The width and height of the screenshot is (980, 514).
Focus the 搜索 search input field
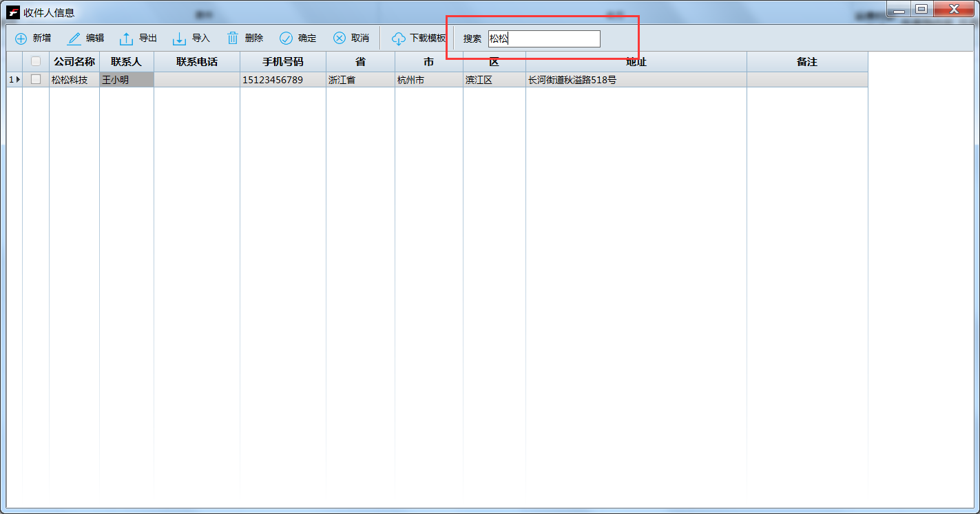coord(544,39)
